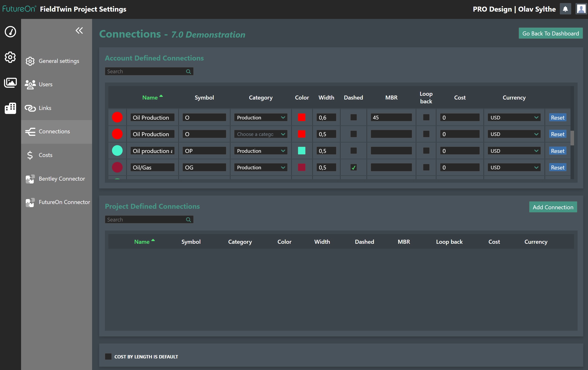The height and width of the screenshot is (370, 588).
Task: Click Account Defined Connections search field
Action: pos(149,71)
